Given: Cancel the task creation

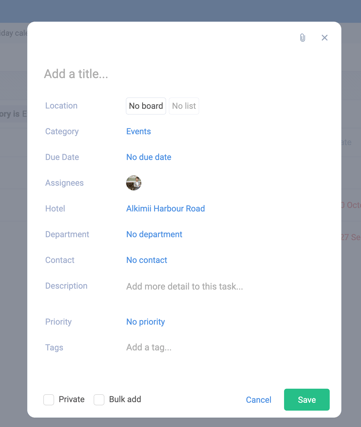Looking at the screenshot, I should (x=258, y=400).
